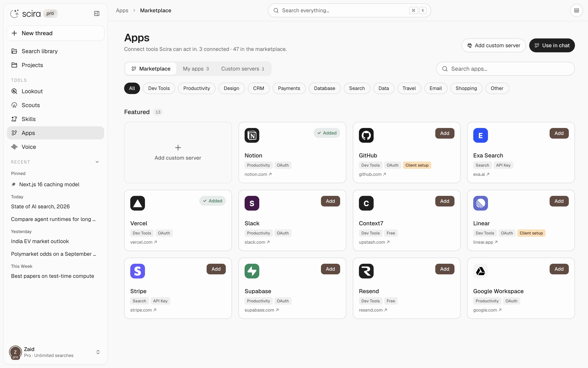The width and height of the screenshot is (588, 368).
Task: Open the apps grid icon in the top right
Action: (576, 10)
